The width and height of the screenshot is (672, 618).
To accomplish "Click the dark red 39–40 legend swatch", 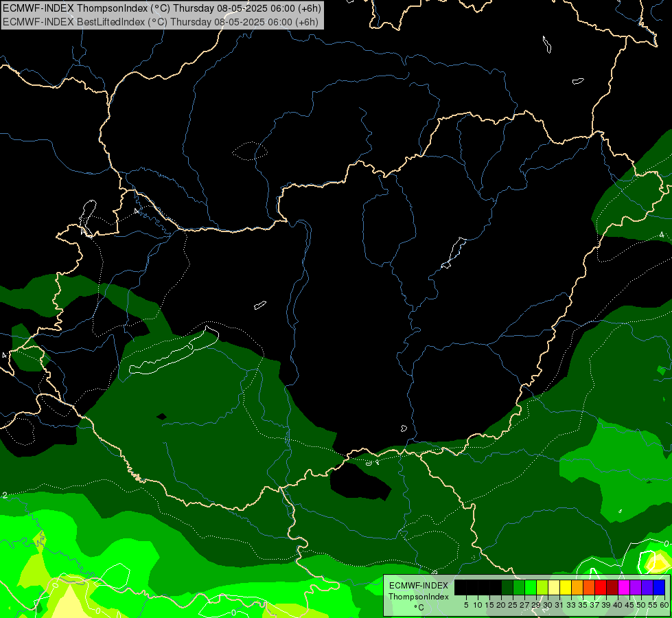I will [x=612, y=587].
